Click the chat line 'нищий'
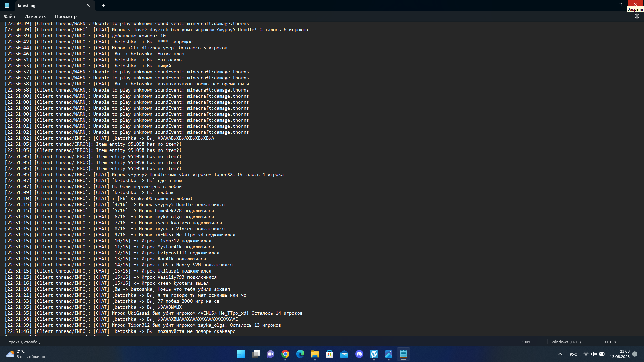The height and width of the screenshot is (362, 644). tap(88, 66)
